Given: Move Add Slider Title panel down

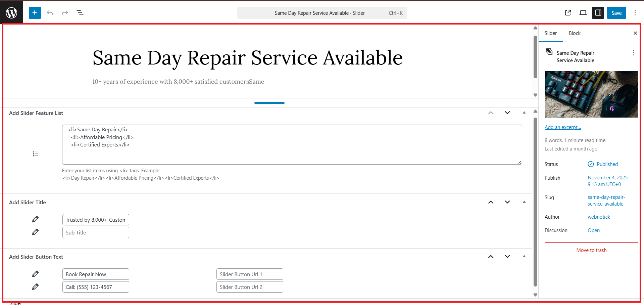Looking at the screenshot, I should point(507,202).
